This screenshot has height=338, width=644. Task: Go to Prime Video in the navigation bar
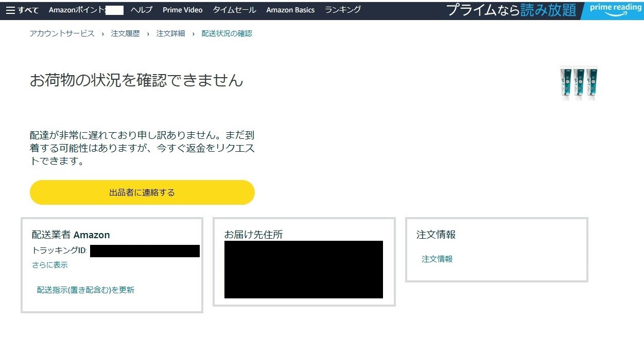tap(182, 10)
